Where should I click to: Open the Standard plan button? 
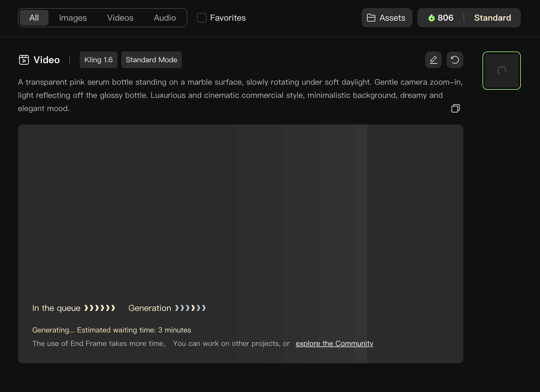[x=492, y=18]
